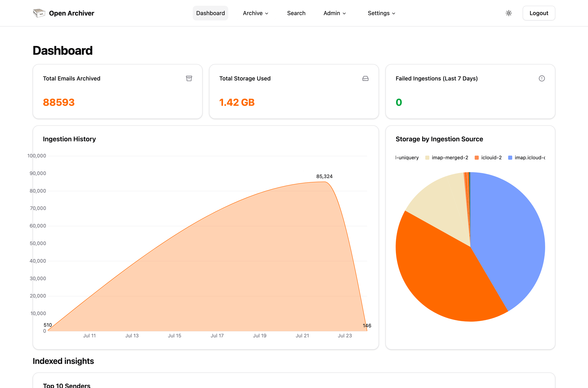Click the Storage by Ingestion Source heading
This screenshot has width=588, height=388.
439,139
